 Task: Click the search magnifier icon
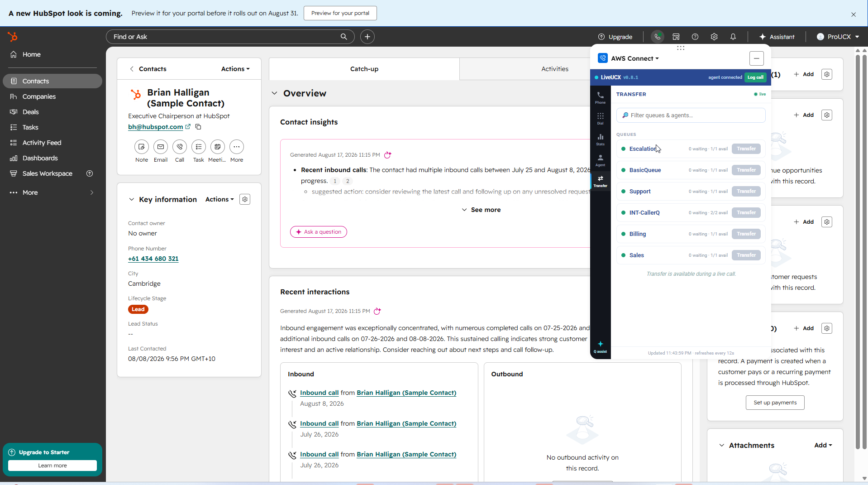coord(344,37)
